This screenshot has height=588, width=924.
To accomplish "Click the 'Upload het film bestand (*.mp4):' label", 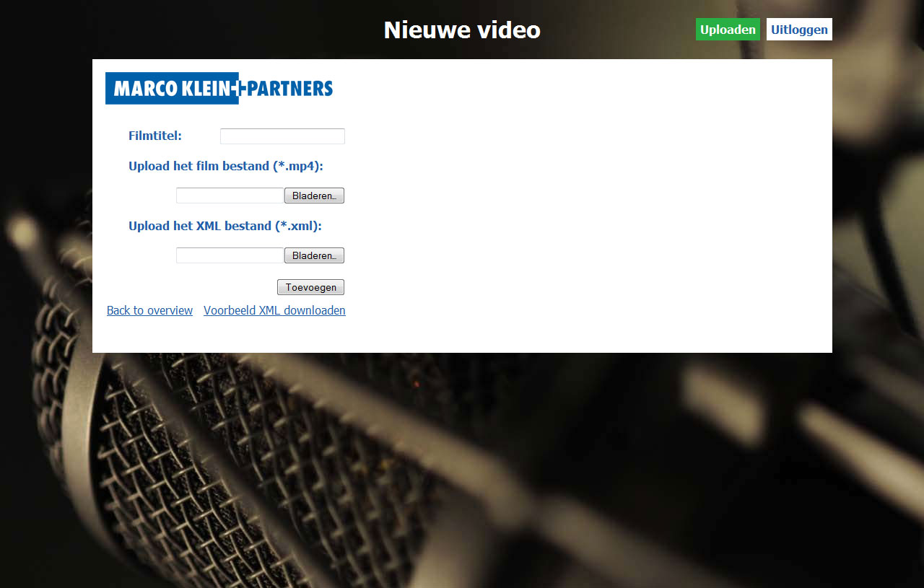I will pyautogui.click(x=226, y=166).
